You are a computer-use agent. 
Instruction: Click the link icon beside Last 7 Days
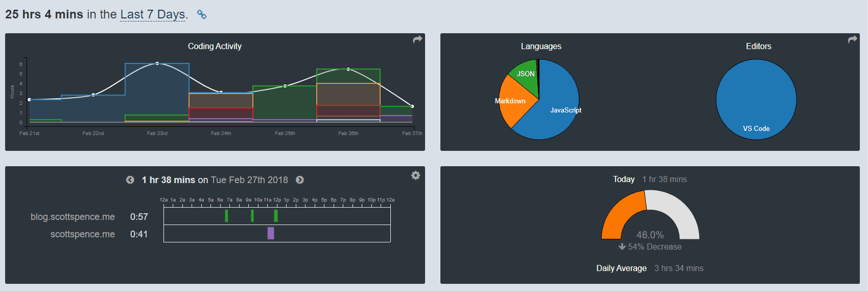202,15
